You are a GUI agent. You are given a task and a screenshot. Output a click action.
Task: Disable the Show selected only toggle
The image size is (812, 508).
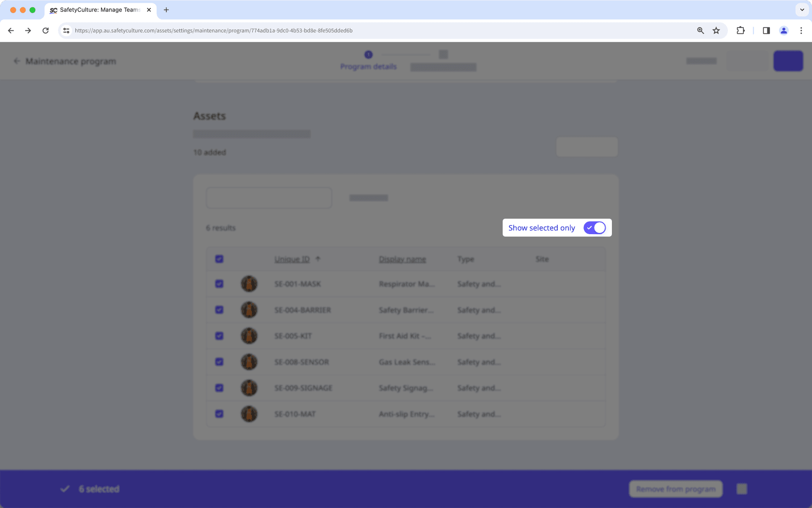click(x=594, y=227)
